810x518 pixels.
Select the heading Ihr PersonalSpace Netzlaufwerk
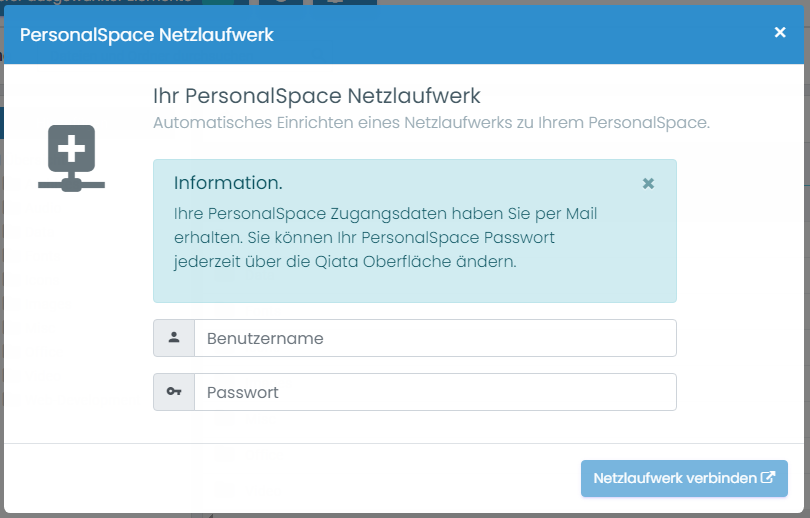[x=317, y=96]
